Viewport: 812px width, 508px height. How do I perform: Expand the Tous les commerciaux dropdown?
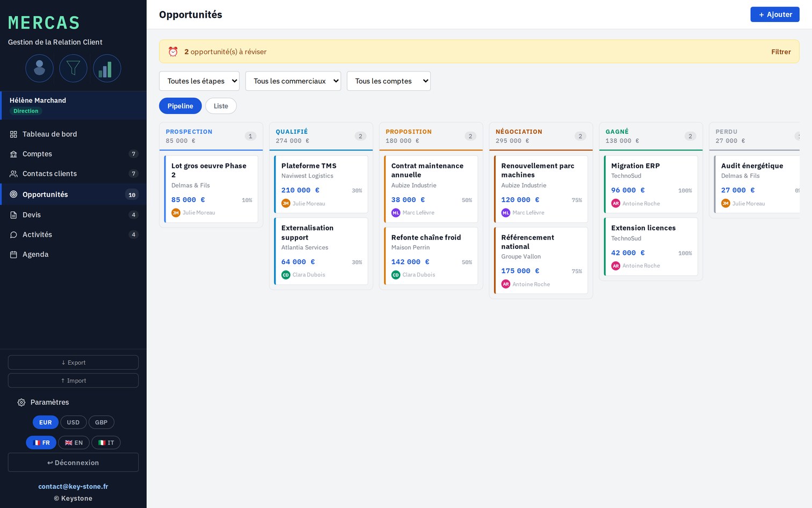coord(293,81)
